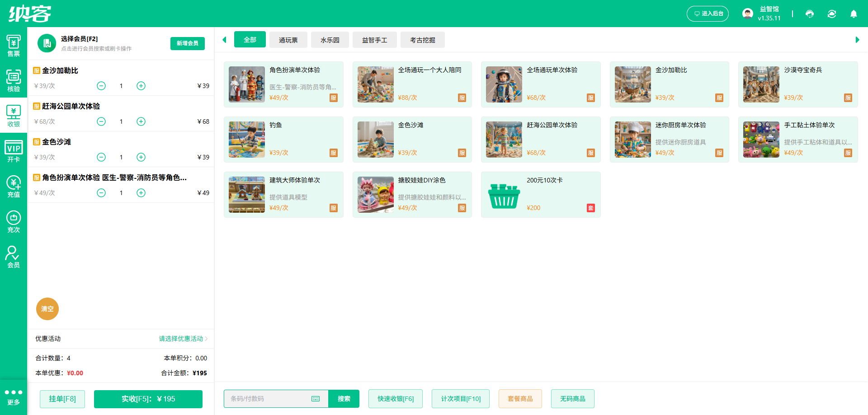
Task: Select the 全部 category tab
Action: tap(250, 40)
